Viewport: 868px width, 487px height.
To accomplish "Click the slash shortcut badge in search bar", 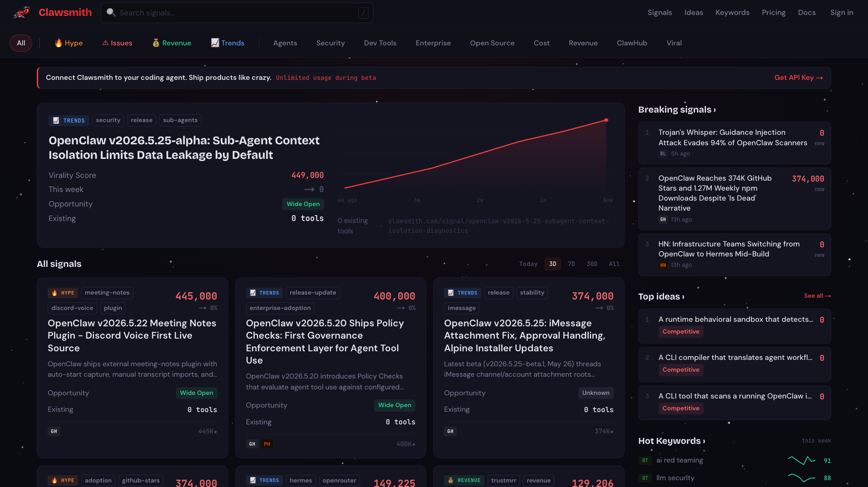I will [x=363, y=13].
